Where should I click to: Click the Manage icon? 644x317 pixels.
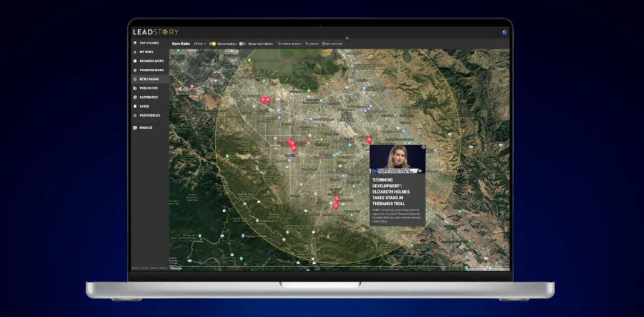[x=135, y=128]
